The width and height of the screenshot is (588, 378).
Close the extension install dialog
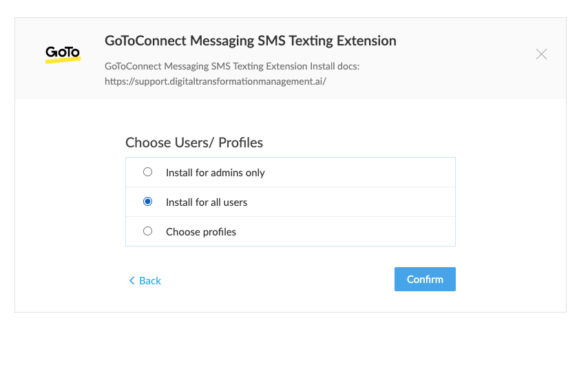[x=541, y=54]
